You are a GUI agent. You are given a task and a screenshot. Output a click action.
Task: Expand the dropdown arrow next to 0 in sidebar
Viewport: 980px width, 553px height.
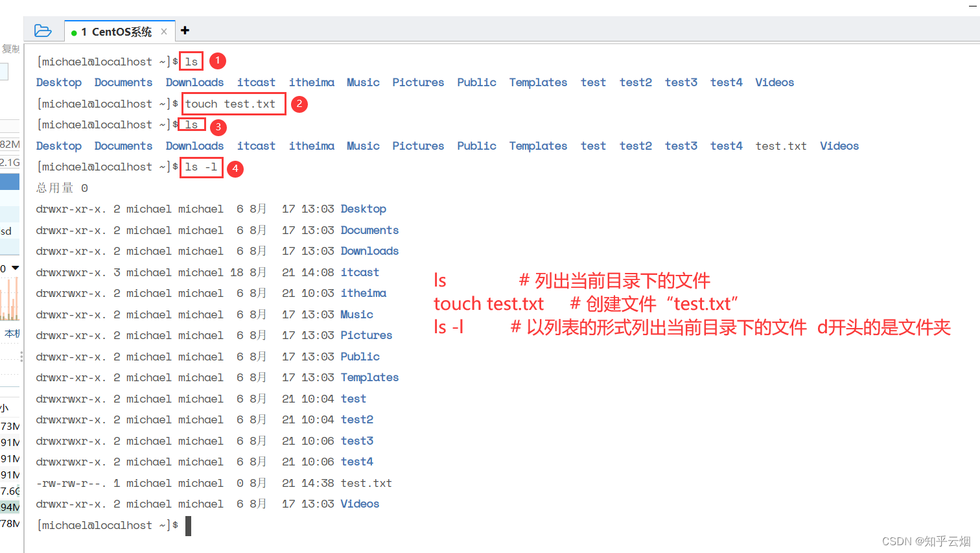(x=16, y=268)
